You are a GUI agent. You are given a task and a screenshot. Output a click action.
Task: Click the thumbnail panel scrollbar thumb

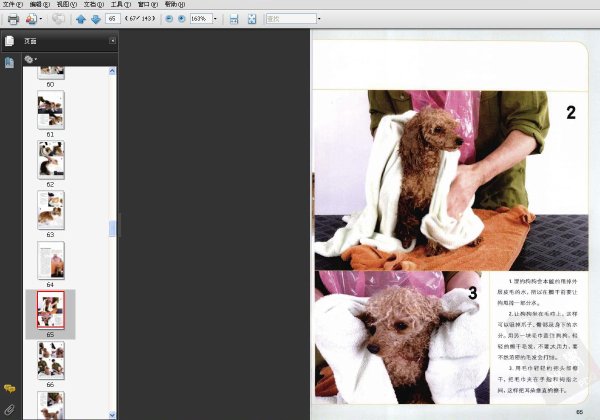[x=112, y=229]
